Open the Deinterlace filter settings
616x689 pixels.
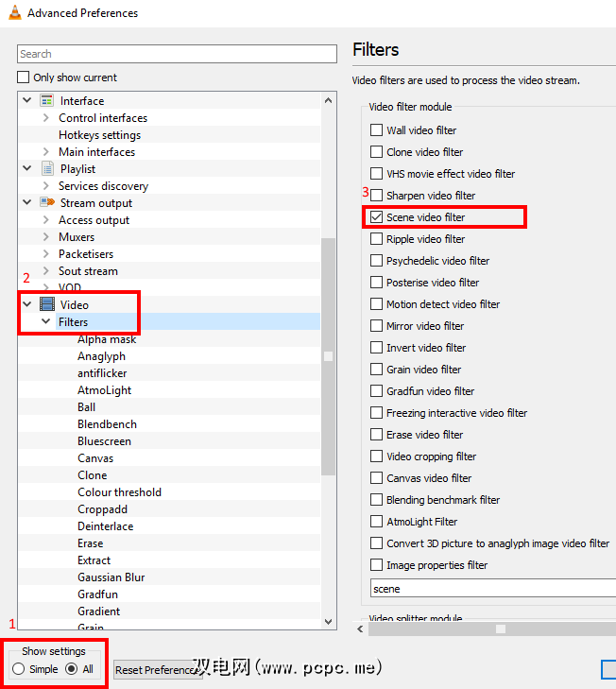tap(105, 526)
